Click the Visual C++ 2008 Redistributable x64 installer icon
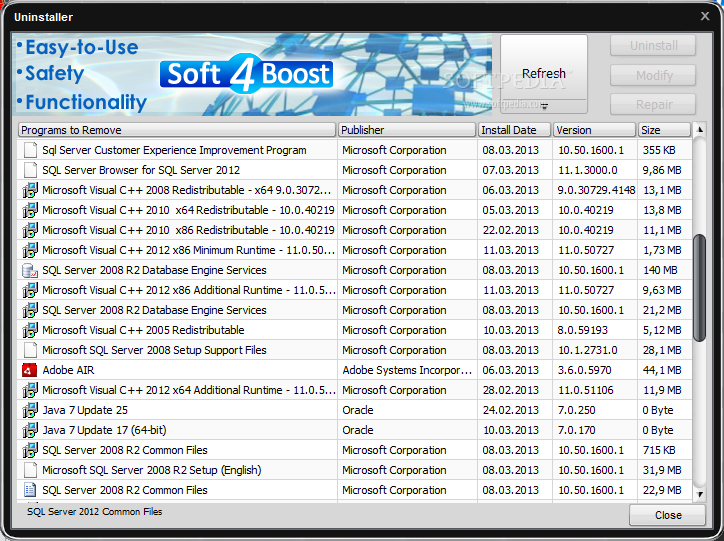The width and height of the screenshot is (724, 541). coord(30,190)
